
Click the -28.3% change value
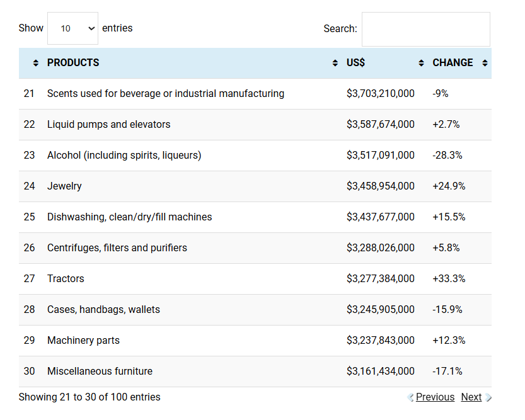[x=447, y=155]
